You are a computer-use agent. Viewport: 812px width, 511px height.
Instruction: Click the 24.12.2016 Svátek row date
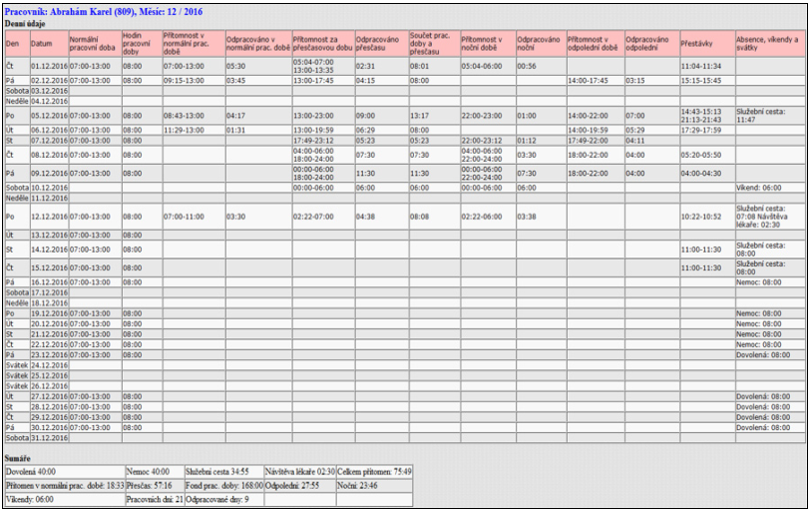coord(49,365)
